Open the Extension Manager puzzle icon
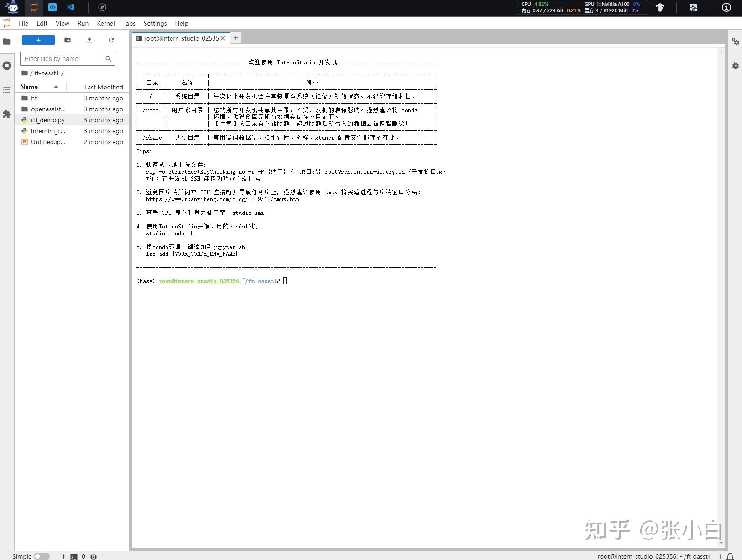 7,114
